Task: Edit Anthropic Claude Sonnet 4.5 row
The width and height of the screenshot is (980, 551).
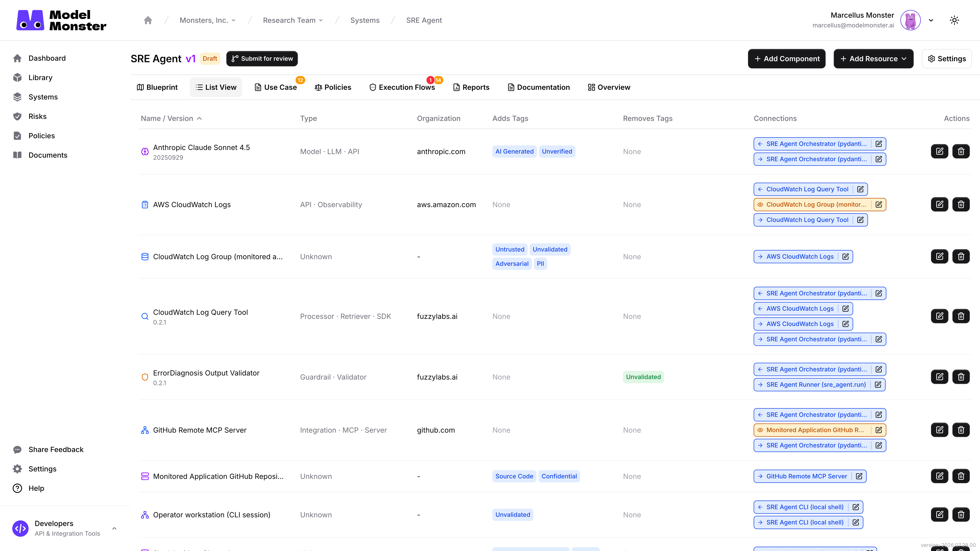Action: click(x=939, y=151)
